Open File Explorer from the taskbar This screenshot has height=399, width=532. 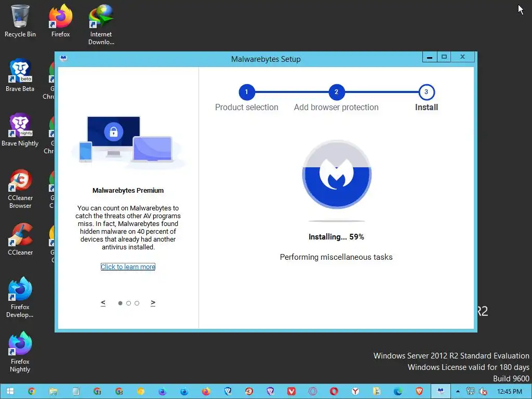(54, 391)
